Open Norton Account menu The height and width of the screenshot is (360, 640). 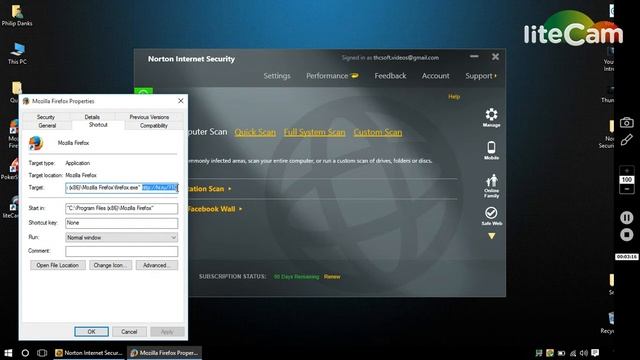coord(436,76)
